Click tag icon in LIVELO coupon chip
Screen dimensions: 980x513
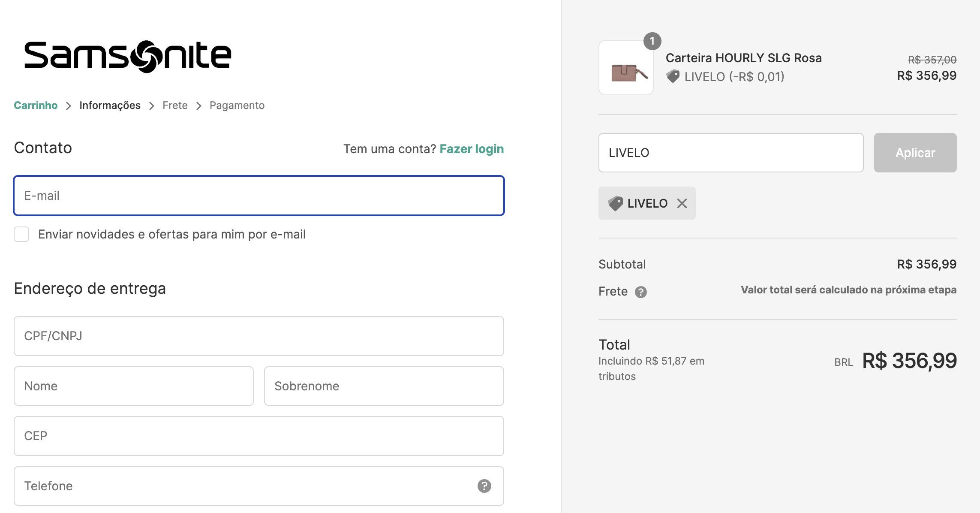pyautogui.click(x=615, y=203)
